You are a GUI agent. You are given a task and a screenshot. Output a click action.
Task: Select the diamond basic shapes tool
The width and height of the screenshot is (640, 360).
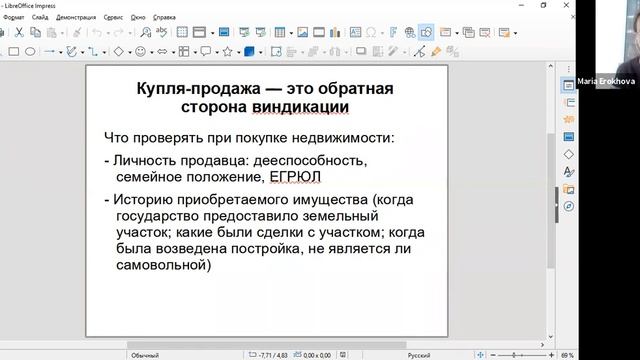tap(119, 52)
